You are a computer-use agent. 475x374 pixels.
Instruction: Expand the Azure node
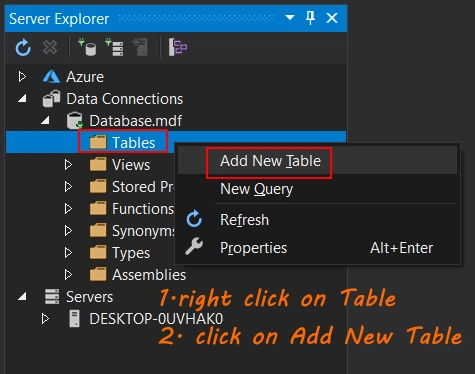pos(22,77)
